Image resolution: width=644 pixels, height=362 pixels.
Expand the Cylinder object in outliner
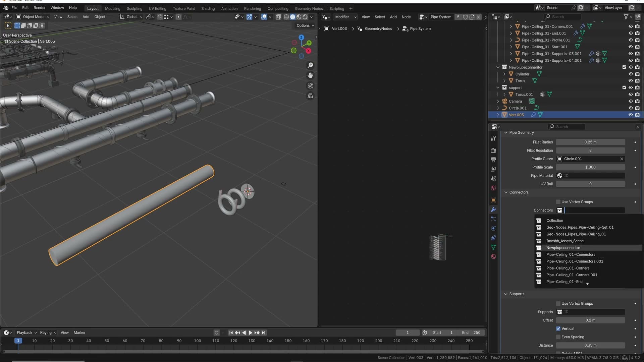[x=504, y=74]
